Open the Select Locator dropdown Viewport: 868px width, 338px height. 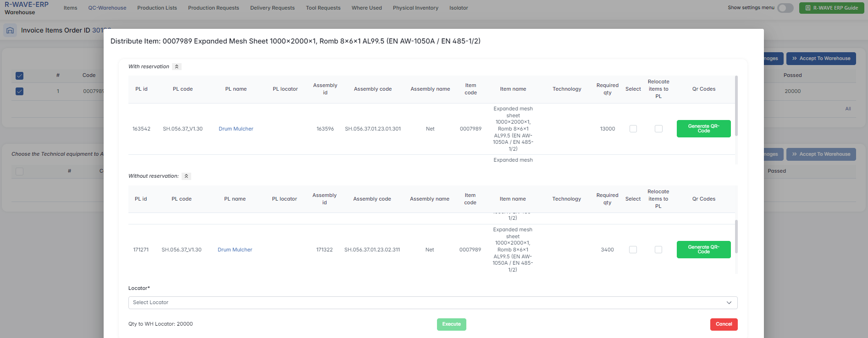click(x=432, y=303)
